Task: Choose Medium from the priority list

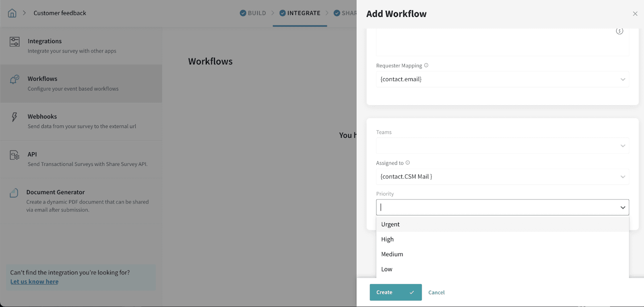Action: point(392,254)
